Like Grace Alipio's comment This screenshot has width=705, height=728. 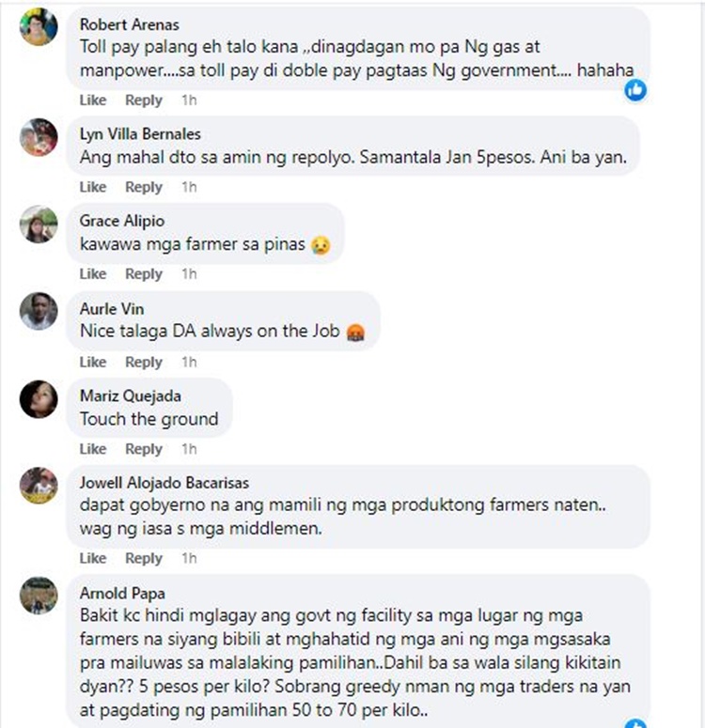tap(93, 274)
